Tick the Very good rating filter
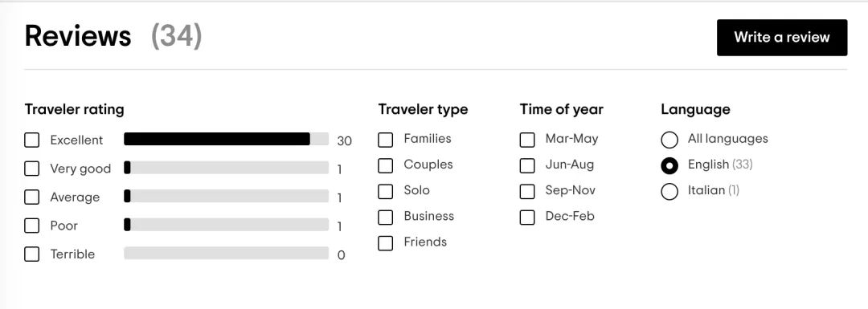 pos(32,169)
